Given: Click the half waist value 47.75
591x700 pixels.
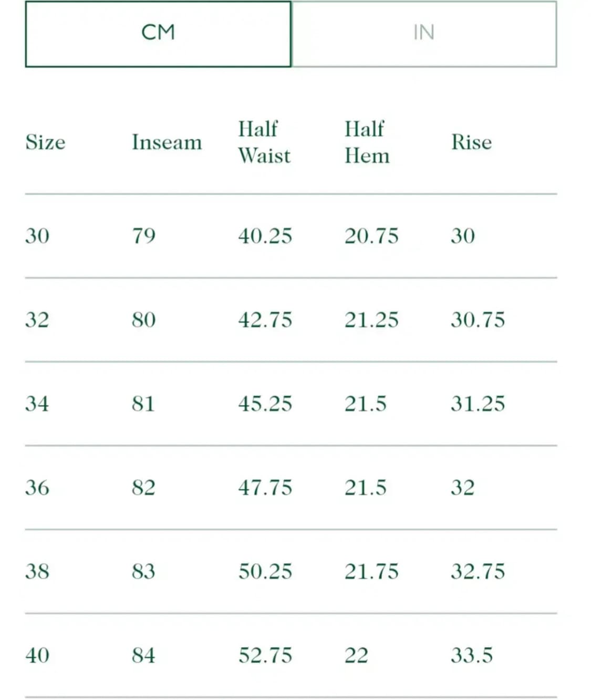Looking at the screenshot, I should (265, 488).
